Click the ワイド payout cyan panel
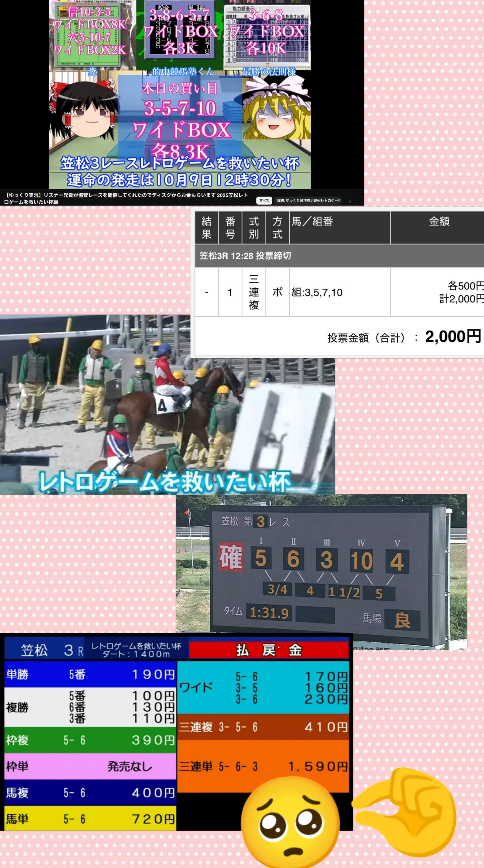The width and height of the screenshot is (484, 868). coord(263,688)
